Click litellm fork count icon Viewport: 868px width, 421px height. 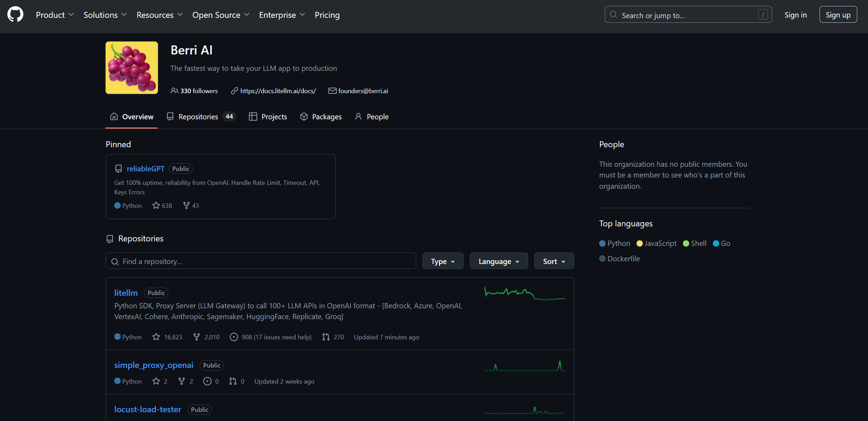pos(197,337)
